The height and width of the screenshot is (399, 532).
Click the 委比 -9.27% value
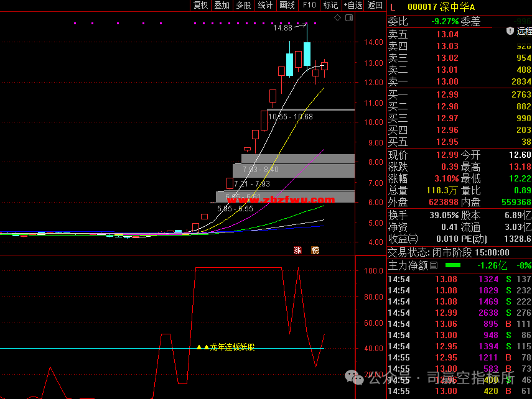click(x=445, y=21)
